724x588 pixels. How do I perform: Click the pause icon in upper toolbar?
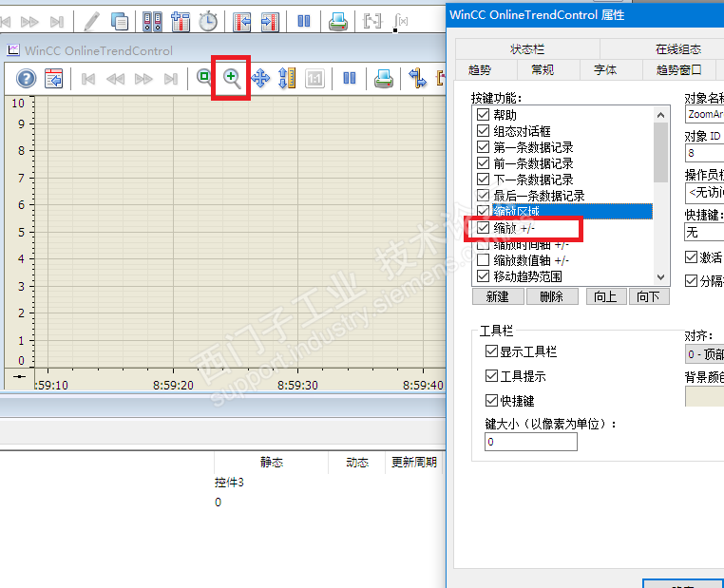pyautogui.click(x=304, y=21)
